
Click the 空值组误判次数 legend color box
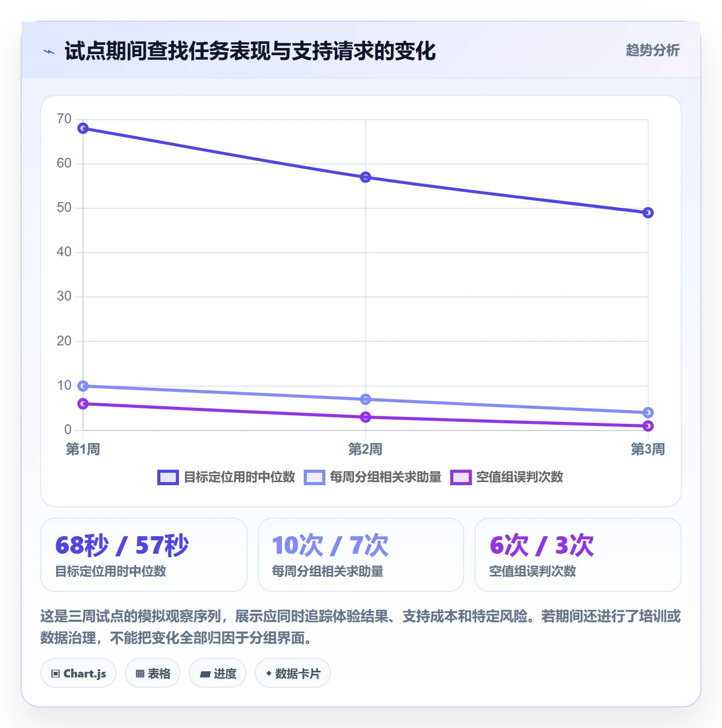coord(461,477)
